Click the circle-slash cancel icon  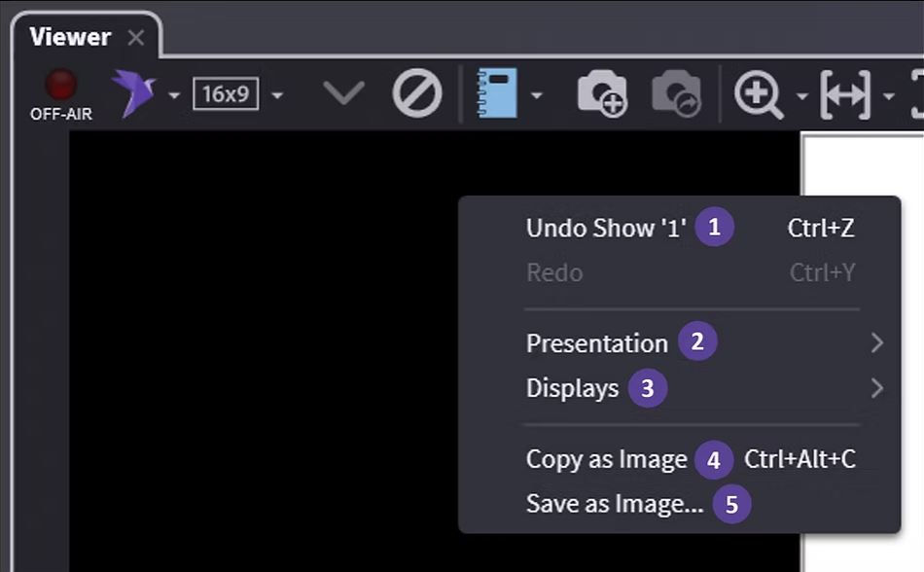coord(417,94)
